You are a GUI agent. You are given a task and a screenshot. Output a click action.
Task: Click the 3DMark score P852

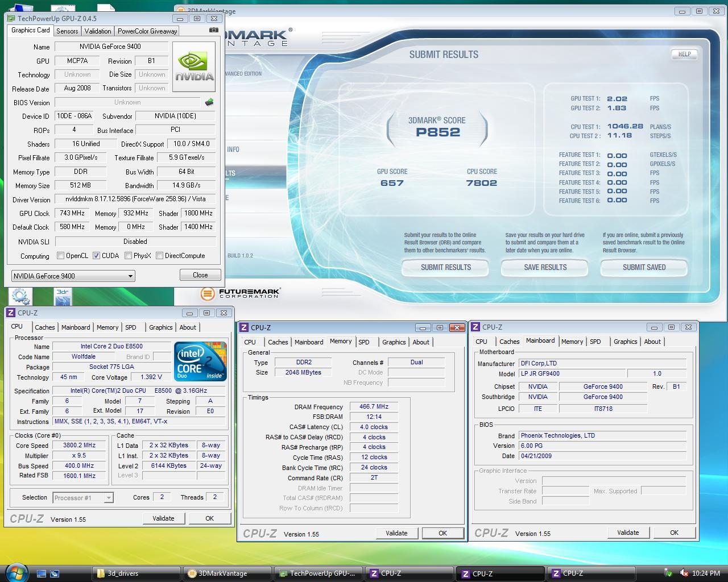[x=438, y=132]
